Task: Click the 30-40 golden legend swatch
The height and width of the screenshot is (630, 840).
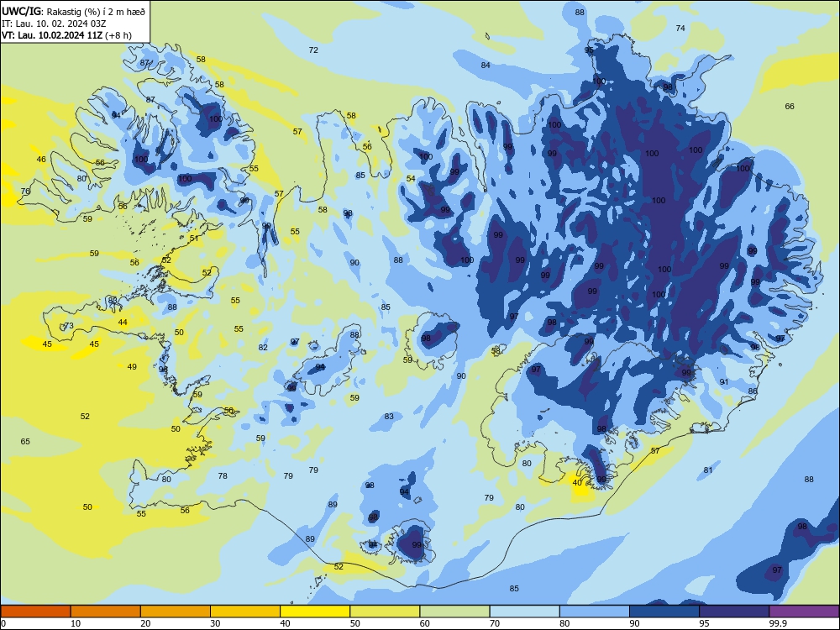Action: (x=245, y=612)
